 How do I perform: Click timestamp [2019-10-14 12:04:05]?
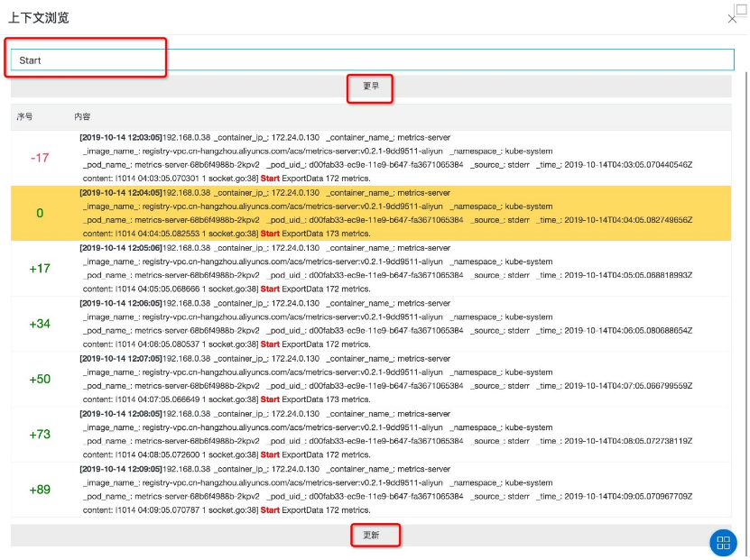[x=121, y=193]
